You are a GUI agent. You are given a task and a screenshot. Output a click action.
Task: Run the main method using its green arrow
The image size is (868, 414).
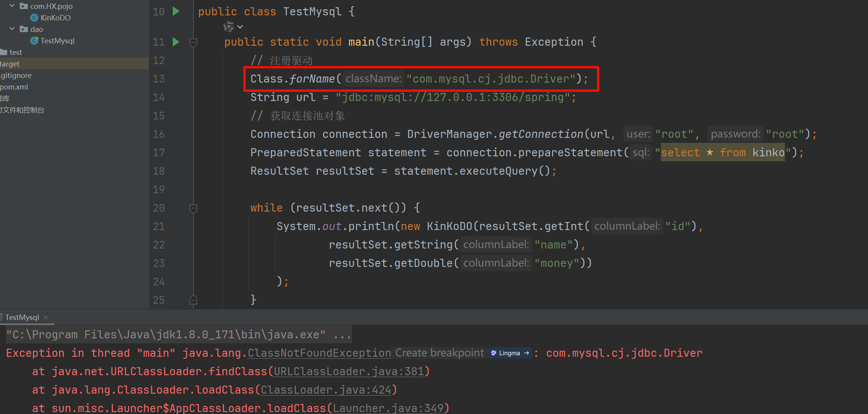[176, 42]
